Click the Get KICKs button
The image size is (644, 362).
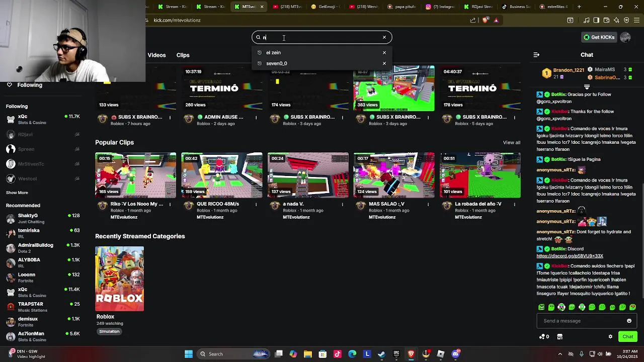pyautogui.click(x=599, y=37)
